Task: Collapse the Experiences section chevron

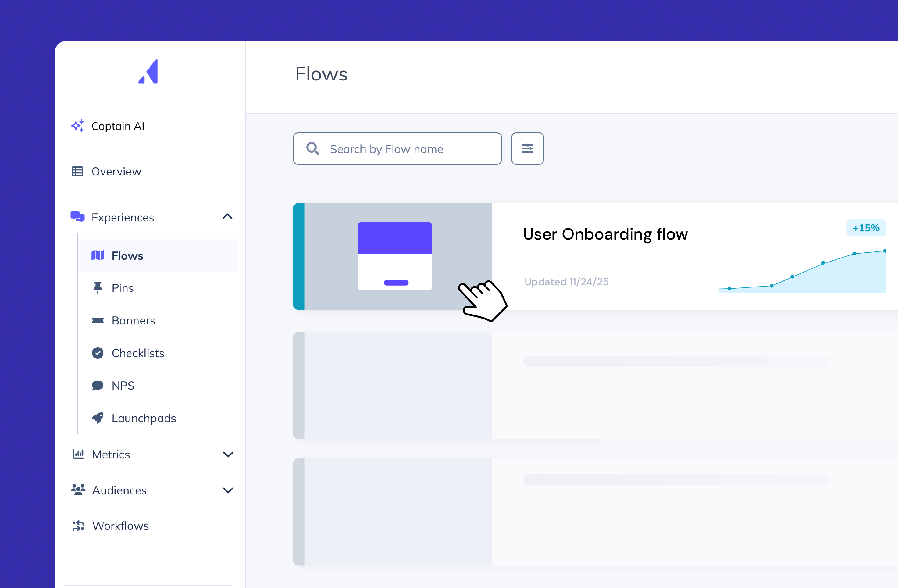Action: [227, 217]
